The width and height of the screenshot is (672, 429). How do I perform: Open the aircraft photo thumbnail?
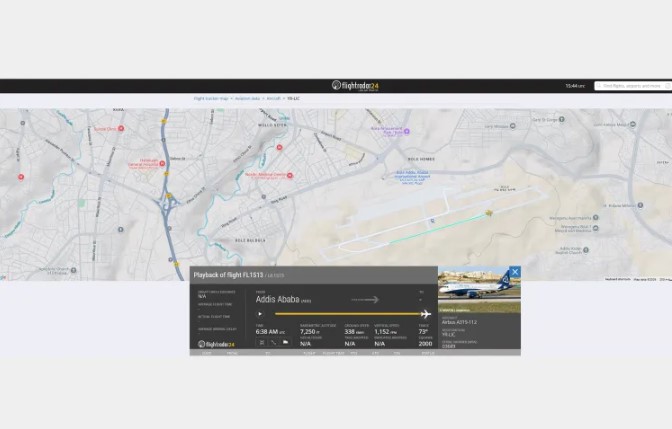point(476,291)
